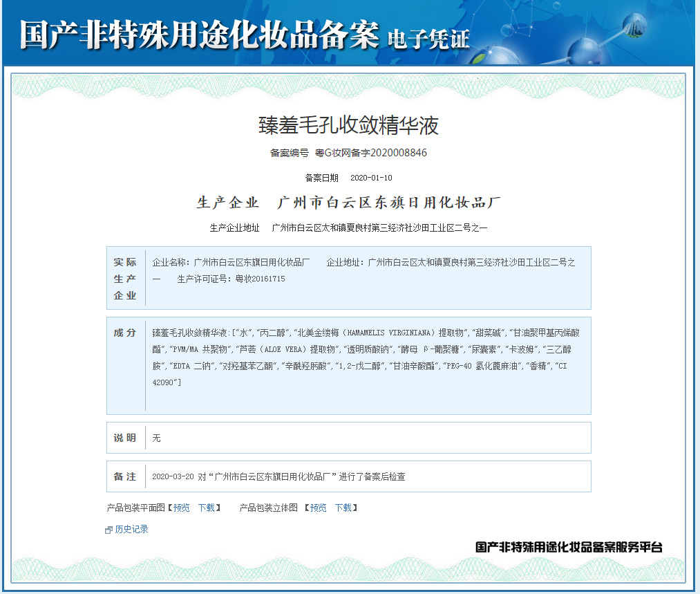This screenshot has height=594, width=700.
Task: Click the 成分 section label
Action: [125, 333]
